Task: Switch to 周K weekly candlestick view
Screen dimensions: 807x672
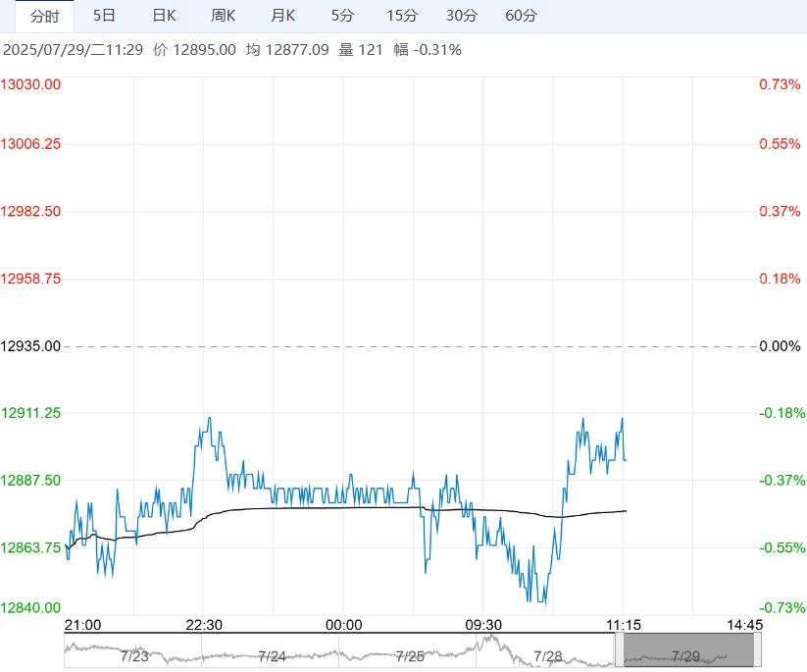Action: pyautogui.click(x=224, y=16)
